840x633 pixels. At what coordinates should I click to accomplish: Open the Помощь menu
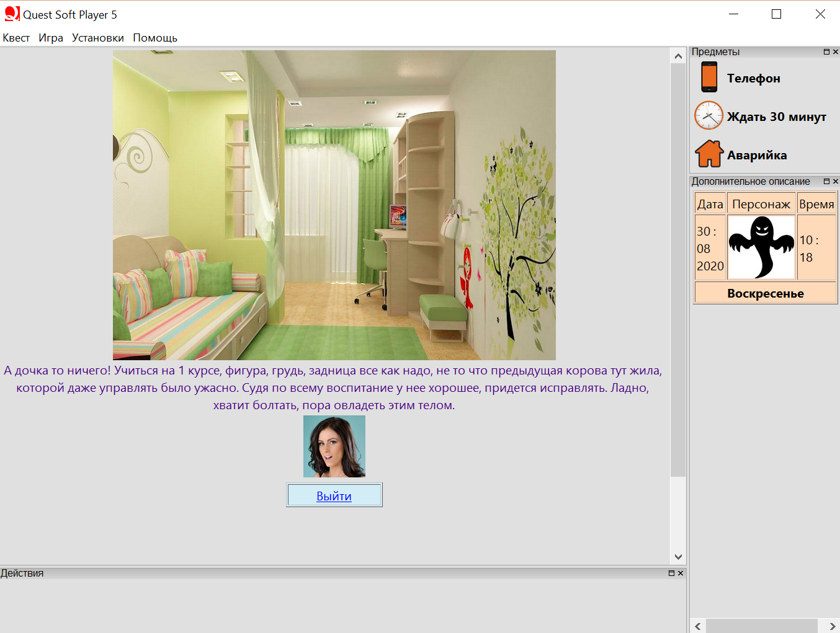point(155,38)
